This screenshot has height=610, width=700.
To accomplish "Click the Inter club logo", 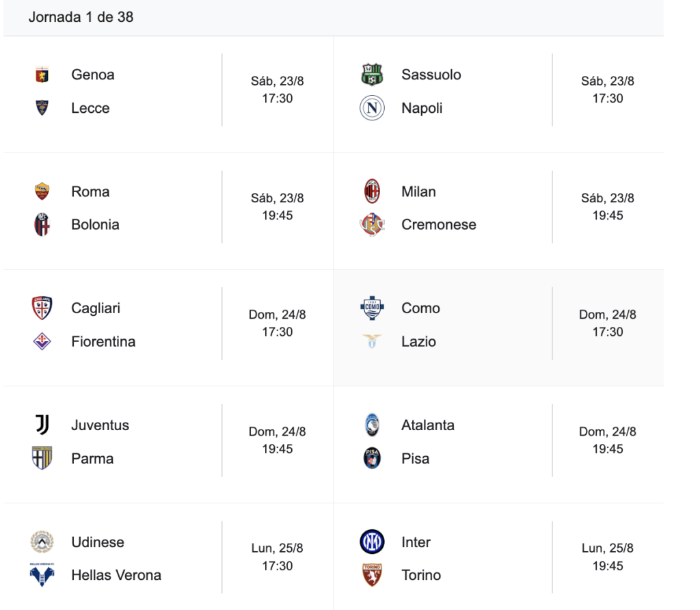I will coord(372,542).
